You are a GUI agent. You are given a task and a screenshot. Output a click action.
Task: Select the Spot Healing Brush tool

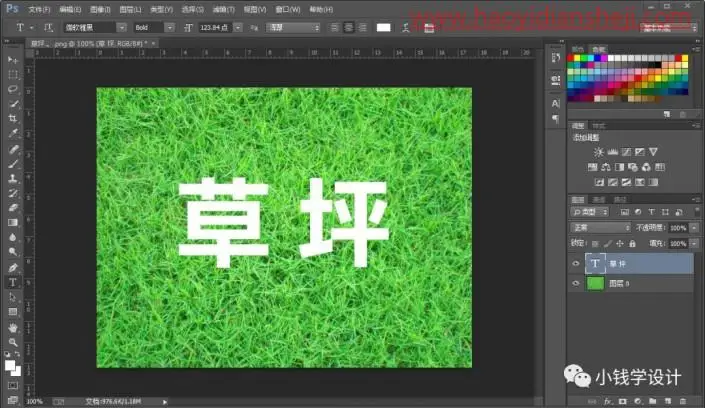13,149
